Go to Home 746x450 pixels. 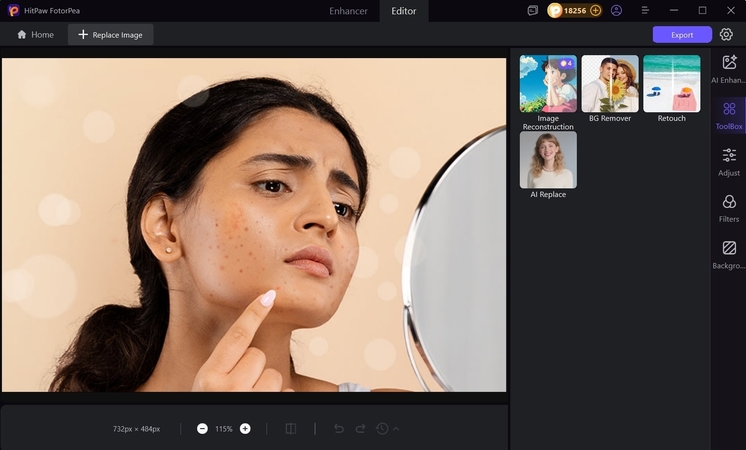[36, 34]
